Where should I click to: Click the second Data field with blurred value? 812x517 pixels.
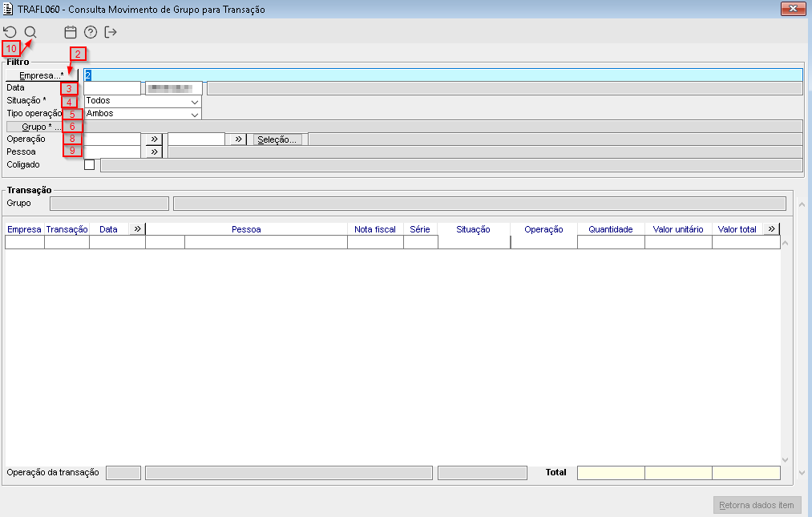(x=173, y=88)
